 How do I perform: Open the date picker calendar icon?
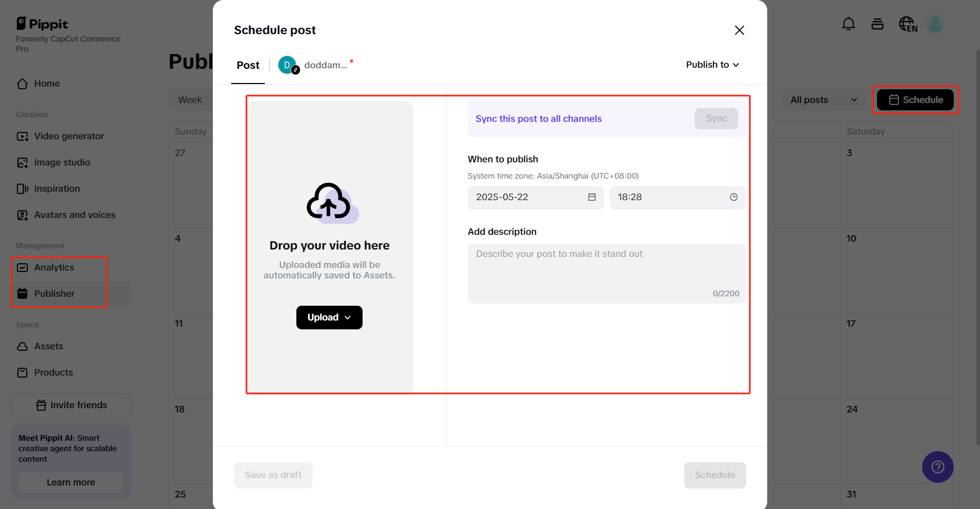[592, 197]
